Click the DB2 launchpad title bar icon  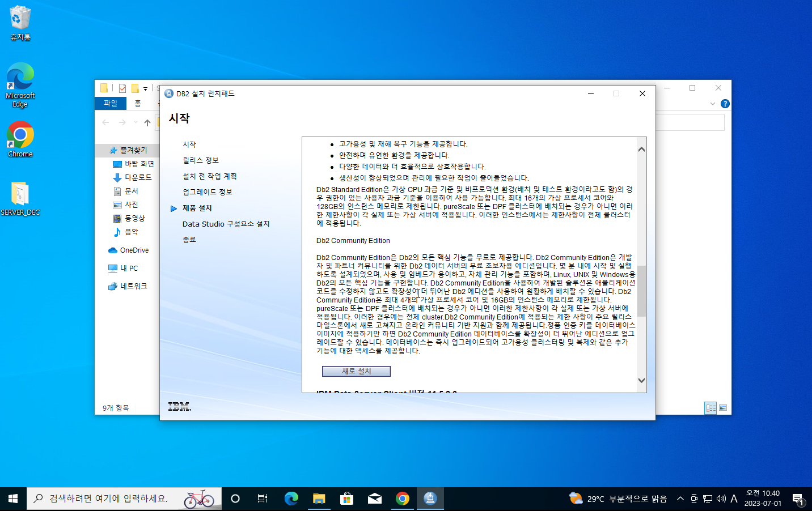tap(169, 93)
